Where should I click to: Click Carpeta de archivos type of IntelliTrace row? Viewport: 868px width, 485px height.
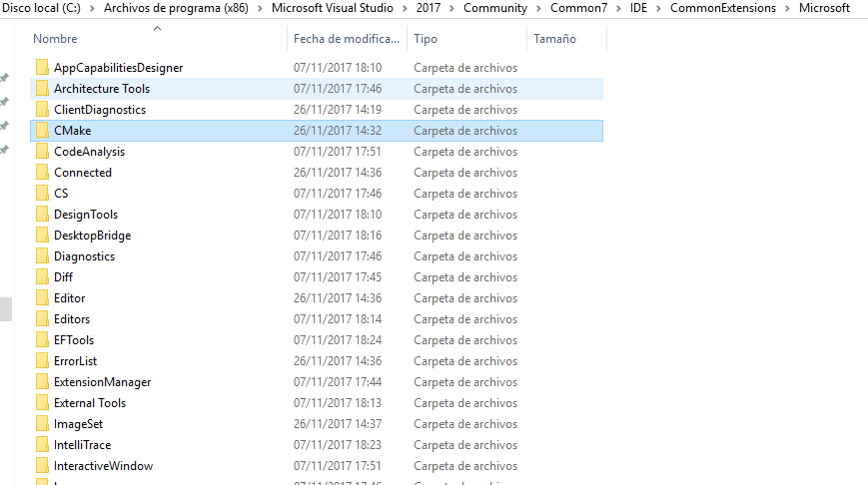(465, 445)
